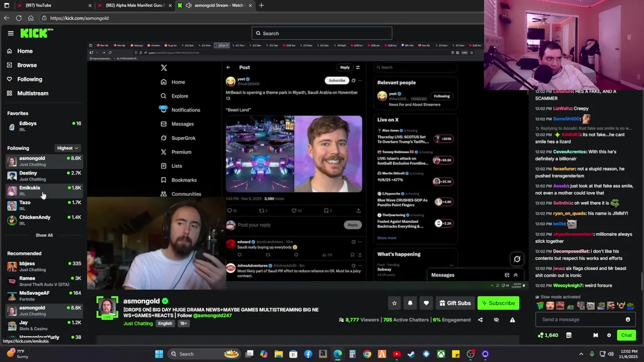This screenshot has height=362, width=644.
Task: Open Sticky Notes from the taskbar
Action: (x=455, y=354)
